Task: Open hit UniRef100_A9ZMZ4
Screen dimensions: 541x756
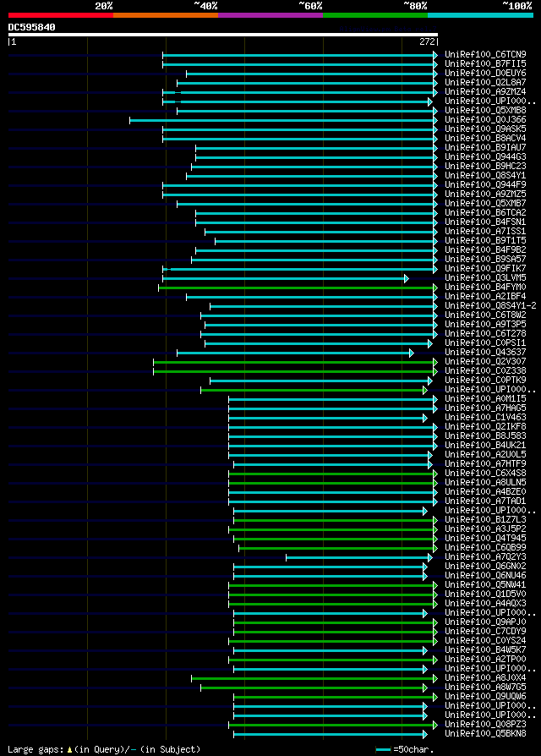Action: click(x=485, y=91)
